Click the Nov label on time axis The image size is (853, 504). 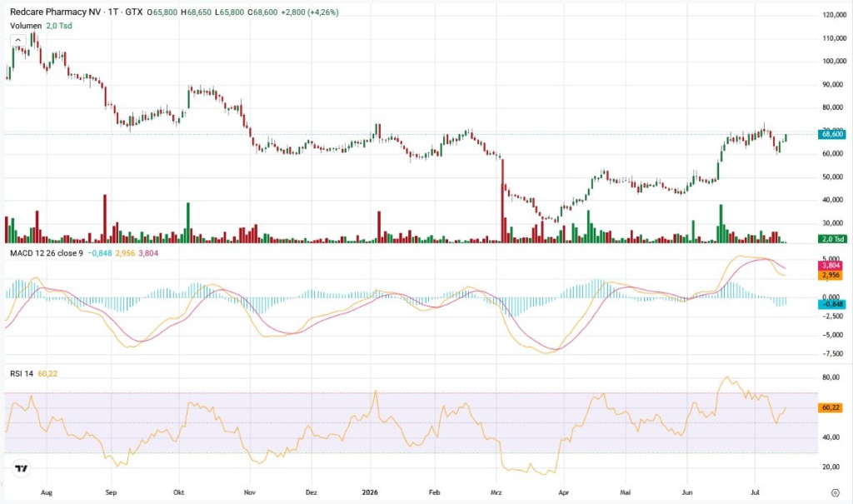250,492
